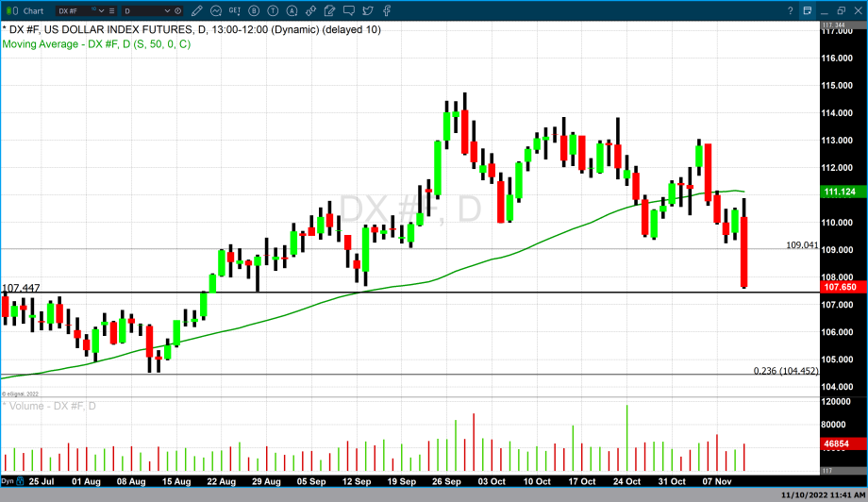Image resolution: width=868 pixels, height=502 pixels.
Task: Open the chart studies line icon
Action: pyautogui.click(x=216, y=10)
